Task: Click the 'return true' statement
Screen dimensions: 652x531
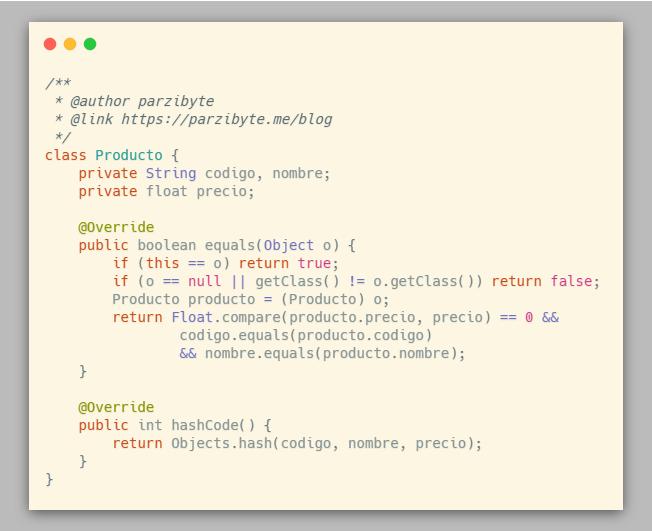Action: click(x=297, y=263)
